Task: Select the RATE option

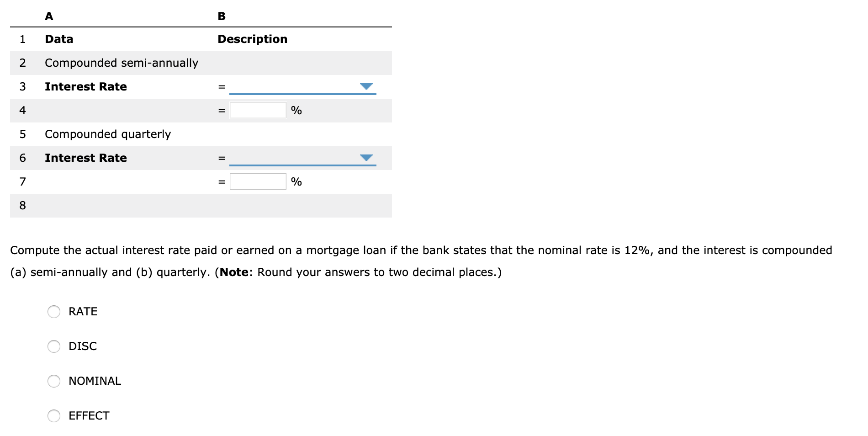Action: [54, 312]
